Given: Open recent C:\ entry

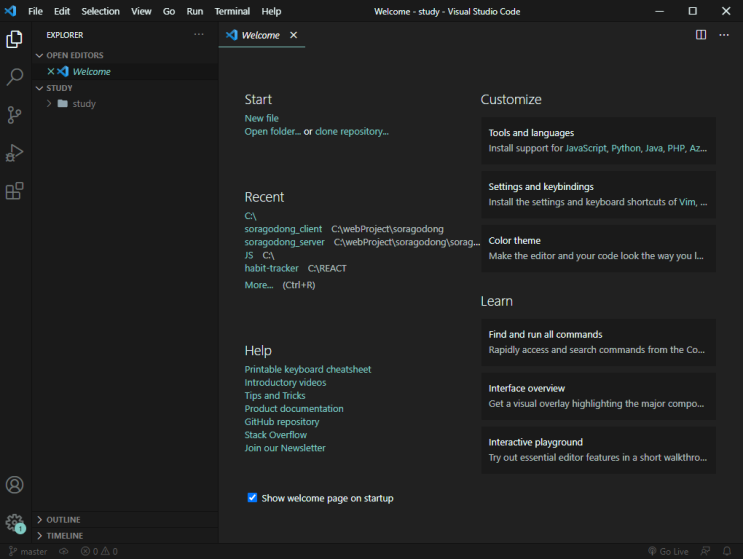Looking at the screenshot, I should (250, 216).
